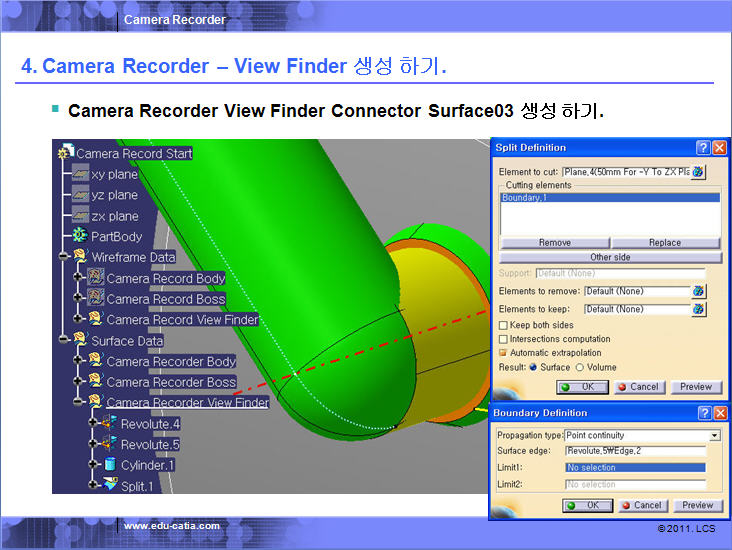Click the Limit1 selection field
This screenshot has width=732, height=550.
point(635,467)
